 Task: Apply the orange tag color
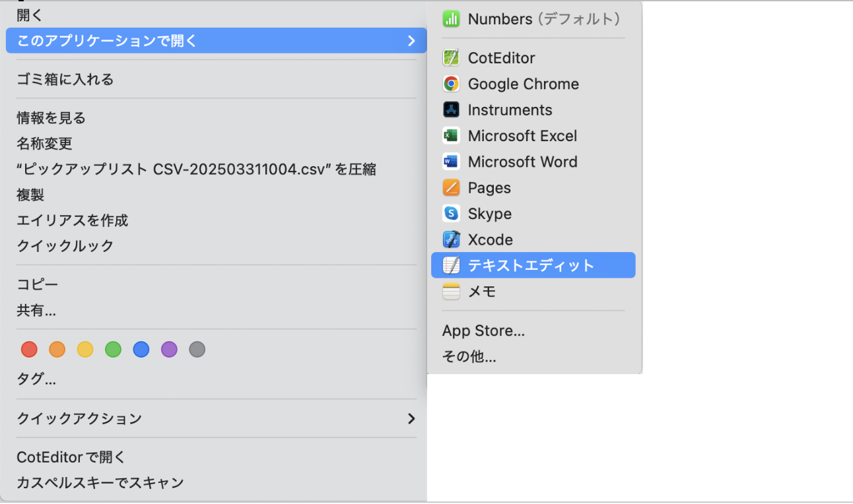click(x=57, y=350)
